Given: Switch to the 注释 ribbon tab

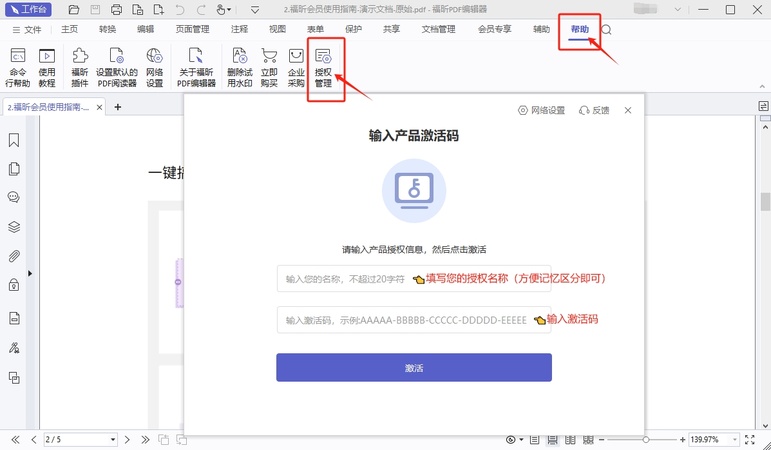Looking at the screenshot, I should [x=239, y=30].
